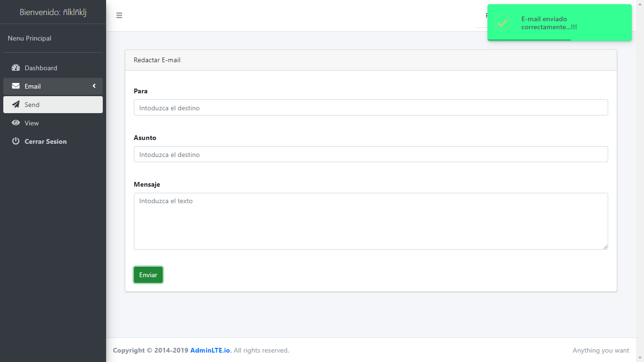Click the Para label
This screenshot has height=362, width=644.
[x=140, y=91]
